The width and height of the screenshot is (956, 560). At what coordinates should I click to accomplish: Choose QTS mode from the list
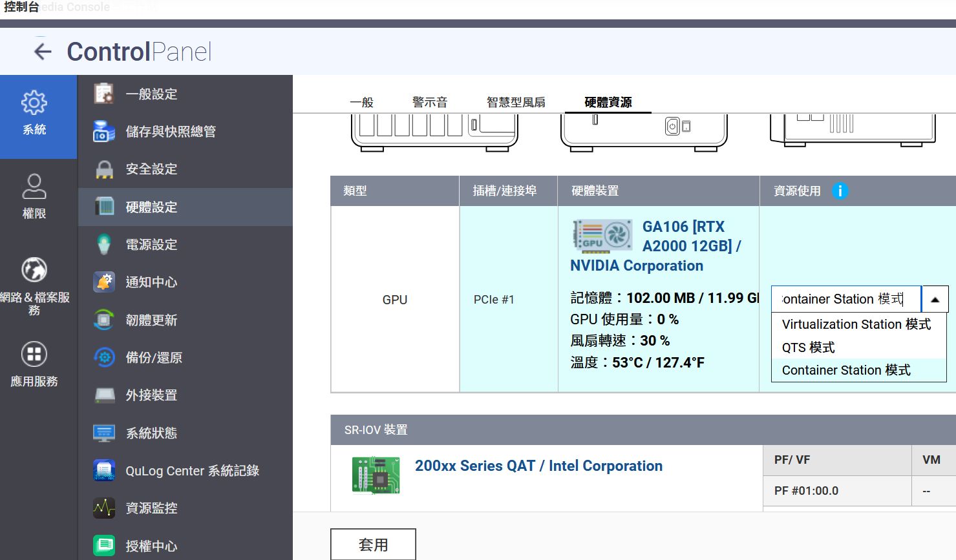(x=808, y=347)
